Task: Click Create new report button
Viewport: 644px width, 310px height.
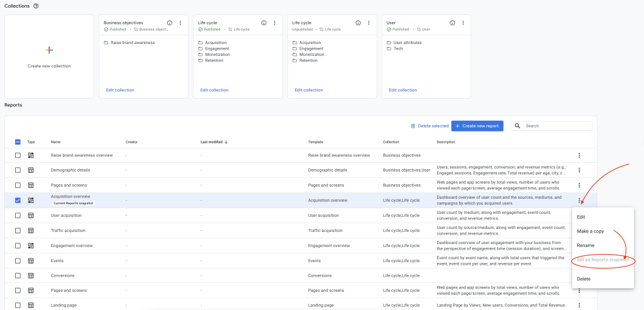Action: 477,126
